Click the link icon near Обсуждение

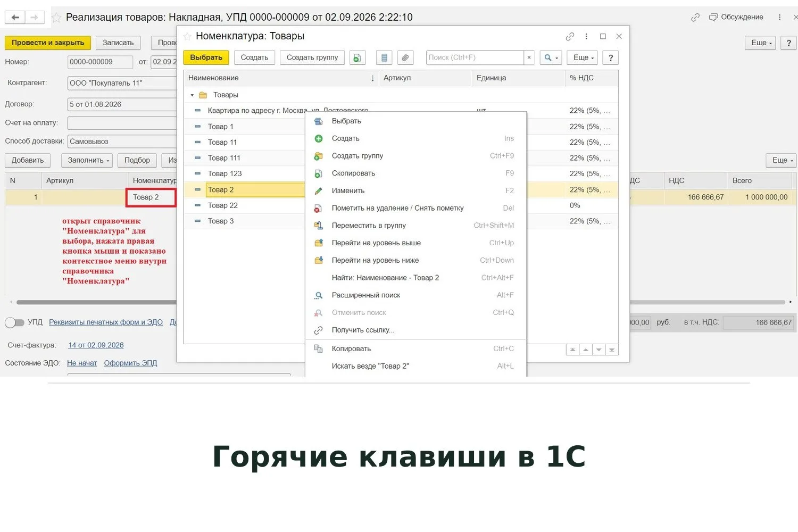pos(695,17)
